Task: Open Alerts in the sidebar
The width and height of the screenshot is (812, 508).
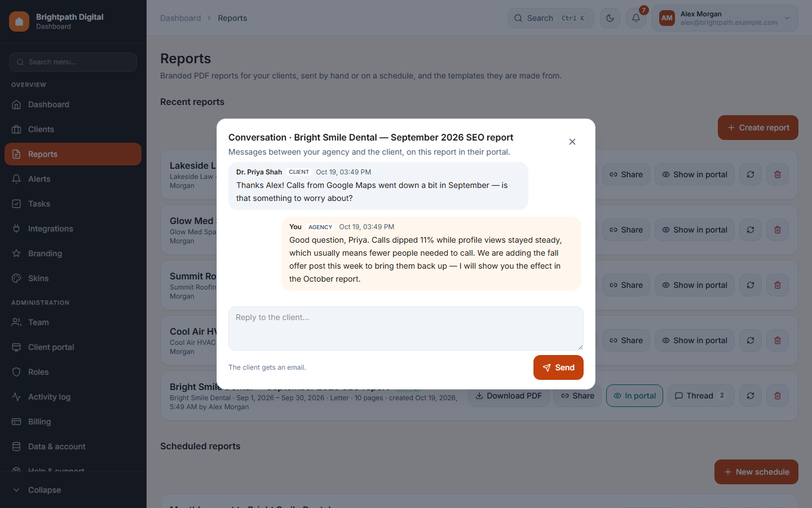Action: pos(73,179)
